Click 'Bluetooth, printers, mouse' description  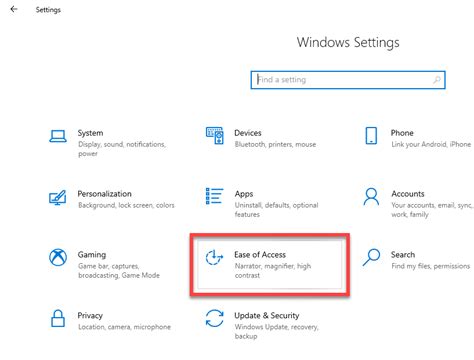click(275, 144)
